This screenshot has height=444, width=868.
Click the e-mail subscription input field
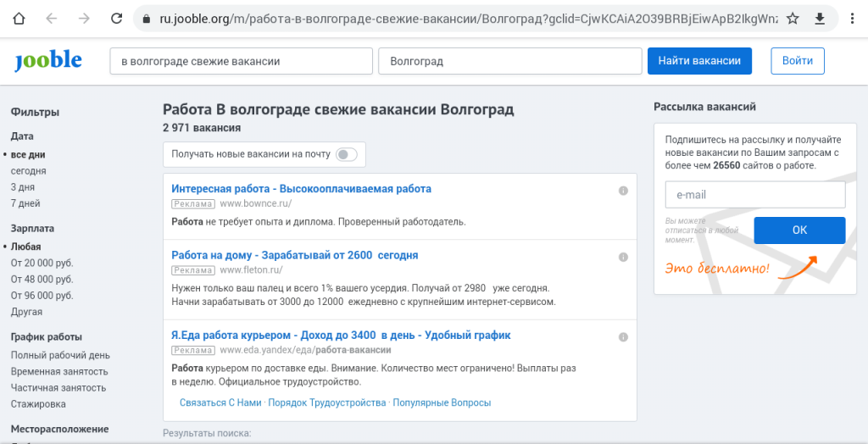tap(755, 195)
